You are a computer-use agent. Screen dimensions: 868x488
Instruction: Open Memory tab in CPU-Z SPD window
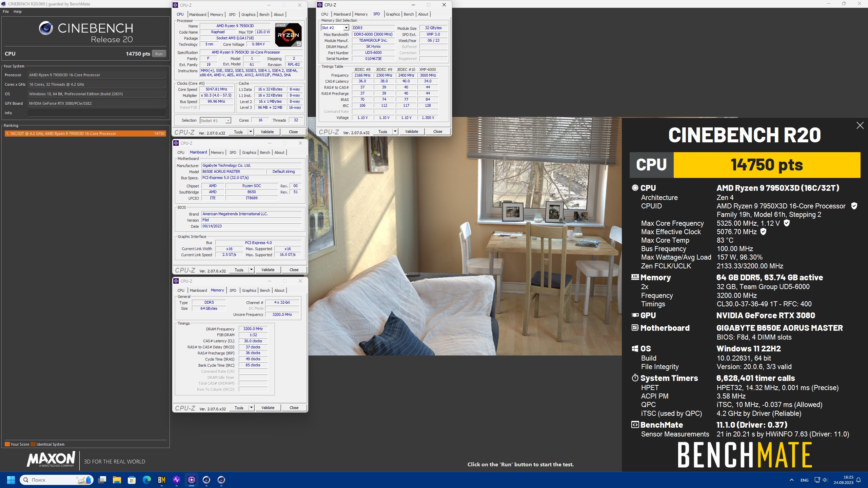pyautogui.click(x=361, y=14)
